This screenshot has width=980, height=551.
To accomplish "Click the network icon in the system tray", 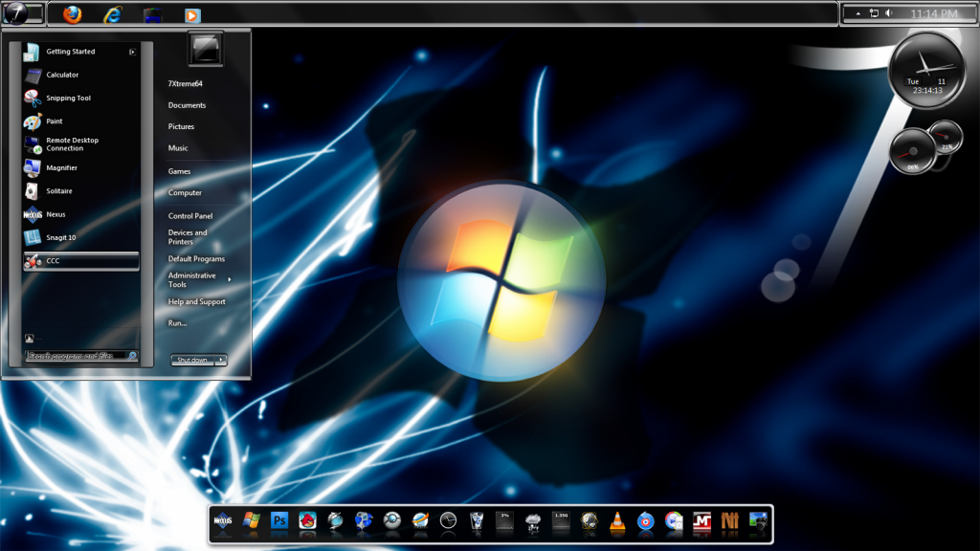I will point(874,13).
